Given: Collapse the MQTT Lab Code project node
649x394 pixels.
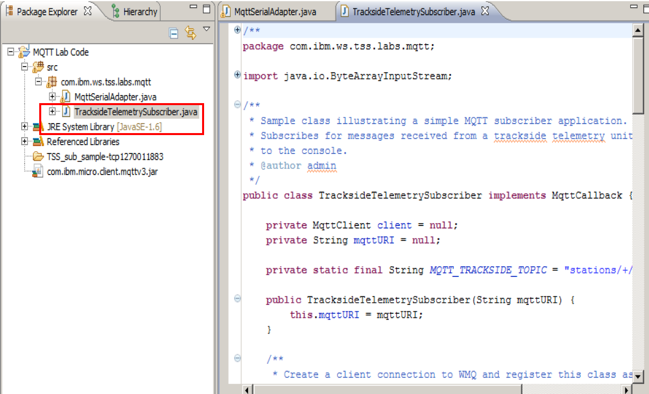Looking at the screenshot, I should (x=11, y=52).
